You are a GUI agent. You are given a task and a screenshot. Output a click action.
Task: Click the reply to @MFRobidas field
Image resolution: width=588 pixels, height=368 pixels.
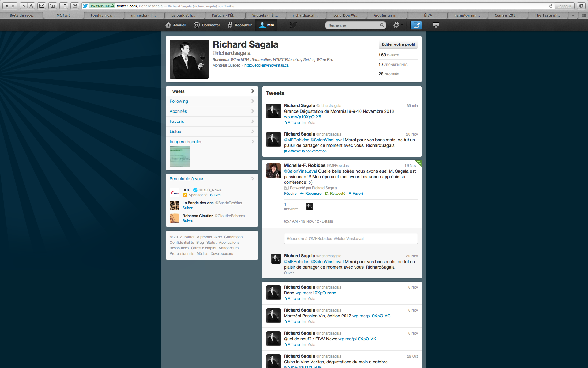(351, 238)
